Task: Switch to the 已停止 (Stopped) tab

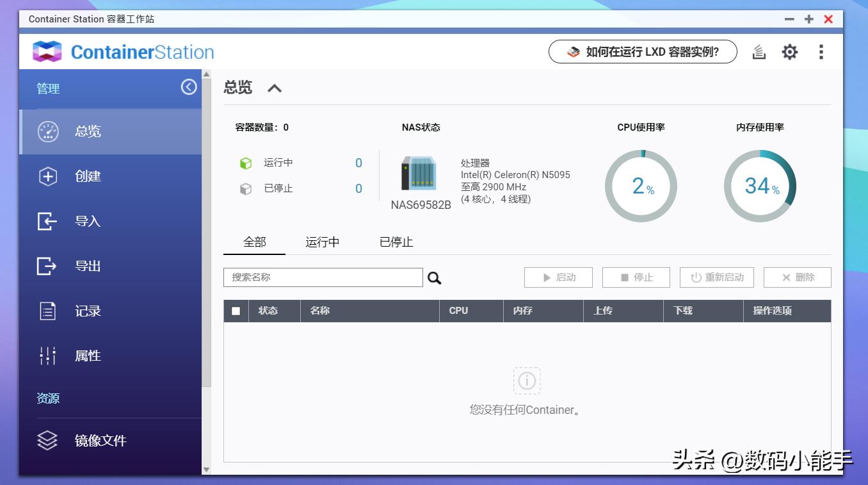Action: coord(395,242)
